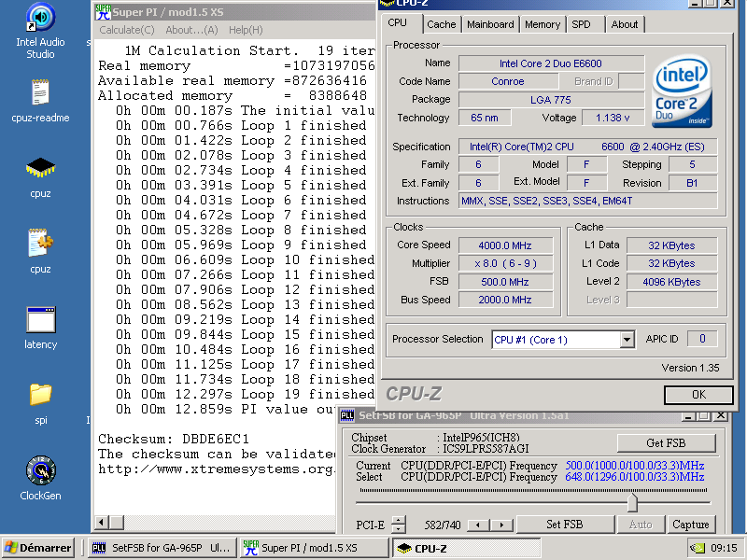Click the Name field Intel Core 2 Duo E6600
The image size is (747, 560).
[551, 63]
